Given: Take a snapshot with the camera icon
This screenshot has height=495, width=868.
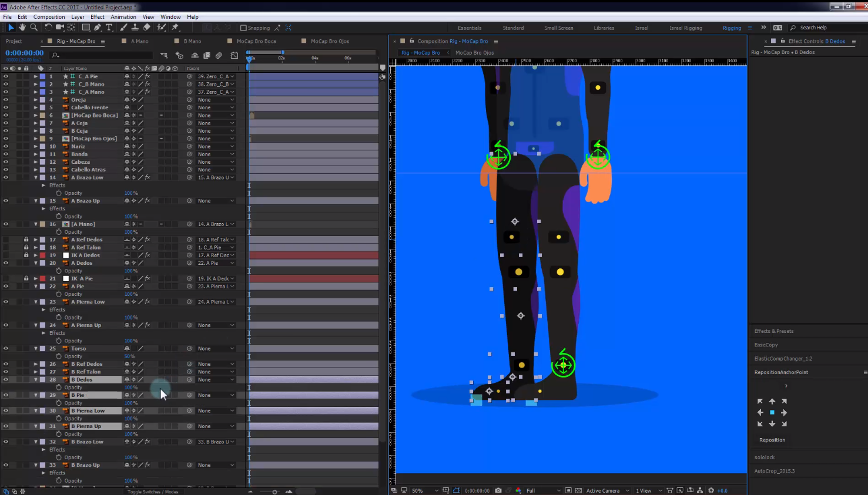Looking at the screenshot, I should (x=498, y=490).
